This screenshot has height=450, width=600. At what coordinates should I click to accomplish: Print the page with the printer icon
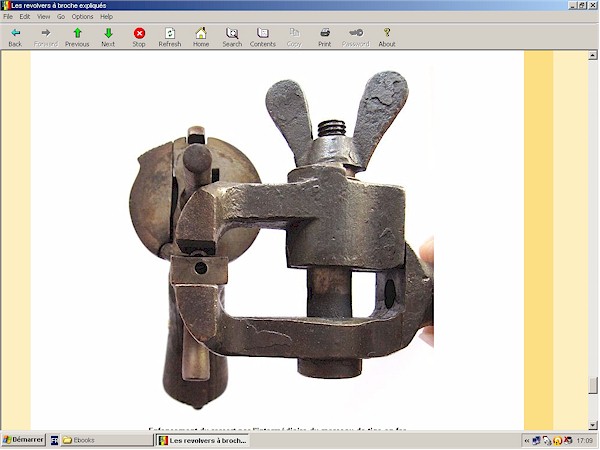click(x=324, y=37)
